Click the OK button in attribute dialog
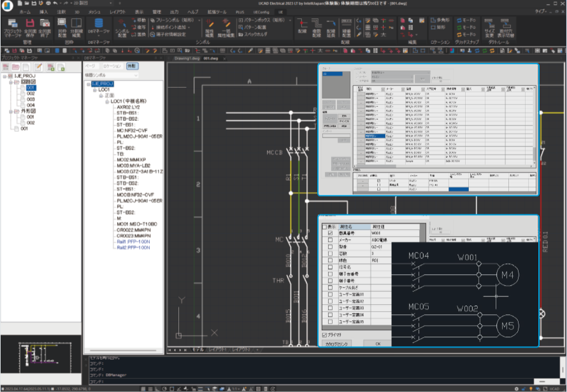Viewport: 567px width, 392px height. click(x=378, y=344)
